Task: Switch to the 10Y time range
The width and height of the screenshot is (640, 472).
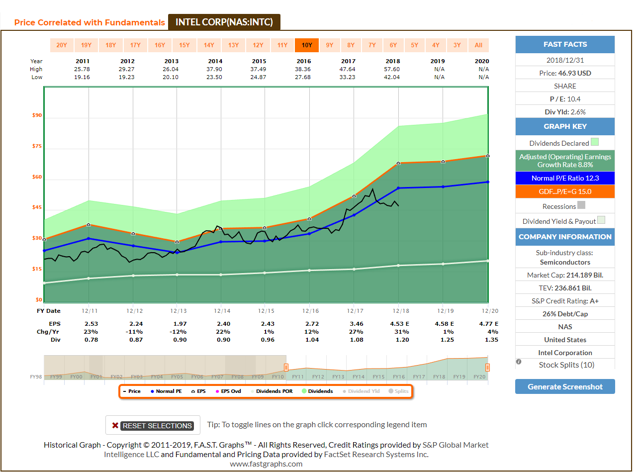Action: pos(307,45)
